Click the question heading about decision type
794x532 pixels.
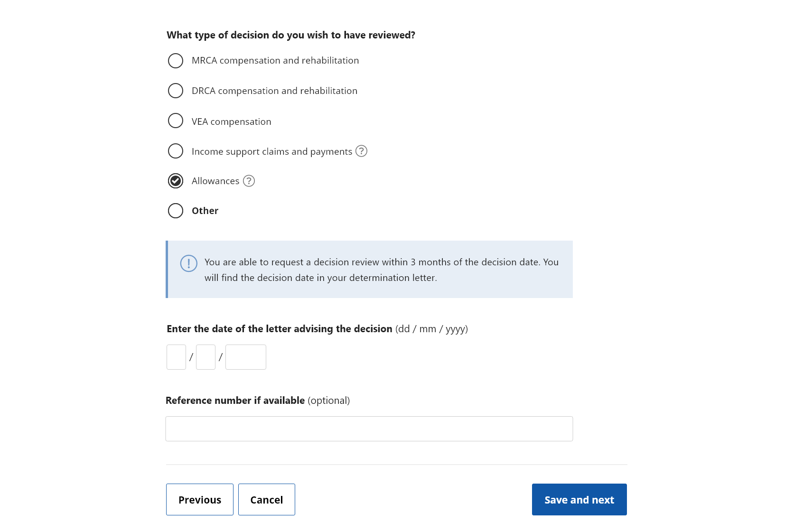[290, 35]
